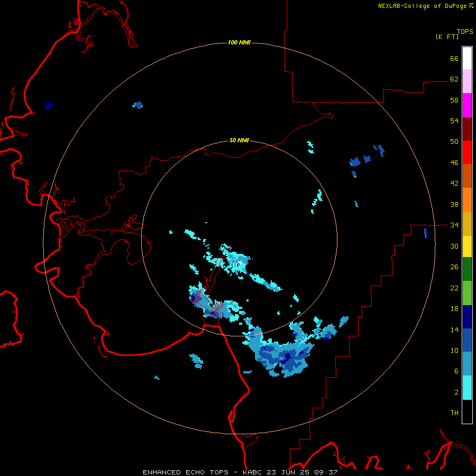The width and height of the screenshot is (476, 476).
Task: Click the legend value 42
Action: 454,184
